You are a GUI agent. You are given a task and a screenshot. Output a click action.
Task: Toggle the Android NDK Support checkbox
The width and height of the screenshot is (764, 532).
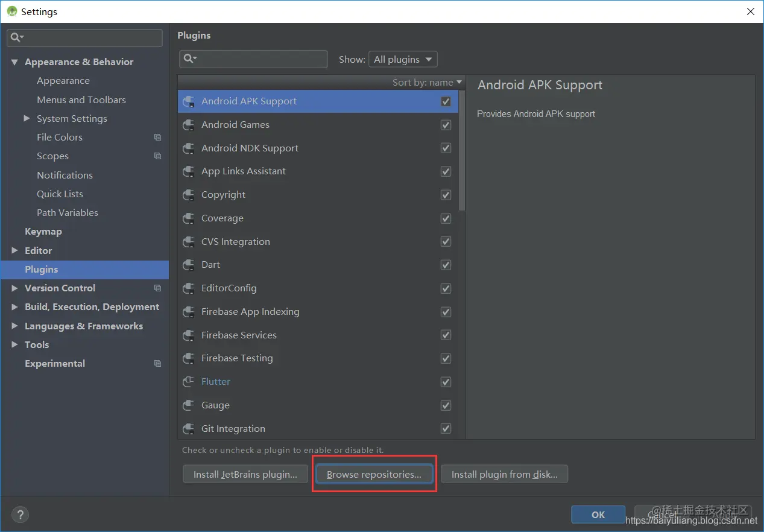click(446, 148)
